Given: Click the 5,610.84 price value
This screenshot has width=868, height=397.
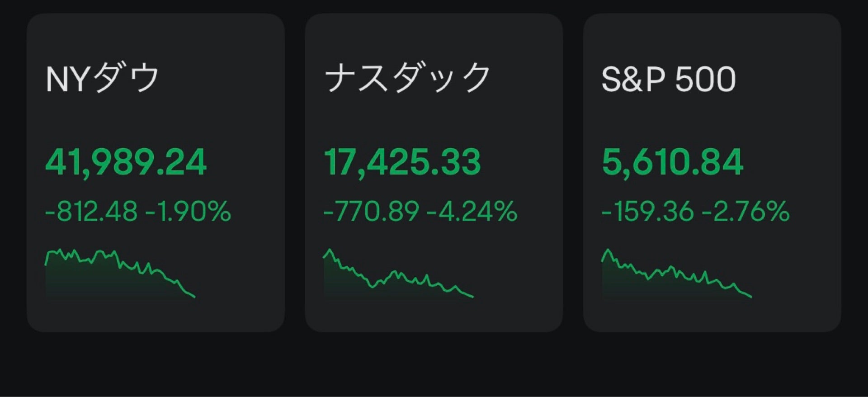Looking at the screenshot, I should [673, 162].
